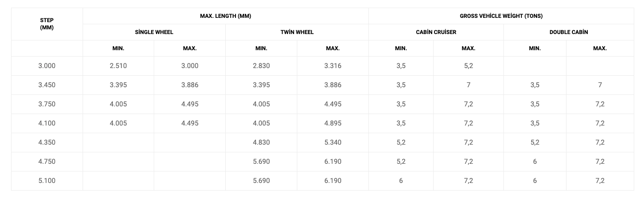Click the step value 4.750 cell
644x197 pixels.
(x=47, y=162)
